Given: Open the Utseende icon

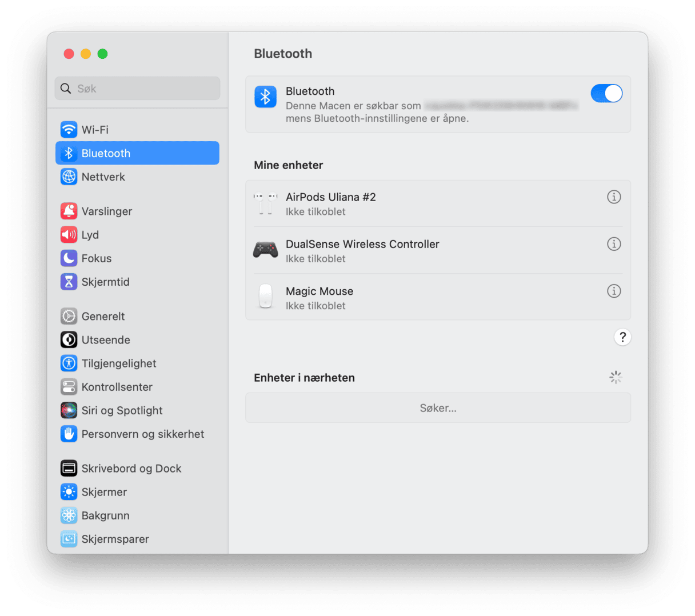Looking at the screenshot, I should click(x=69, y=340).
